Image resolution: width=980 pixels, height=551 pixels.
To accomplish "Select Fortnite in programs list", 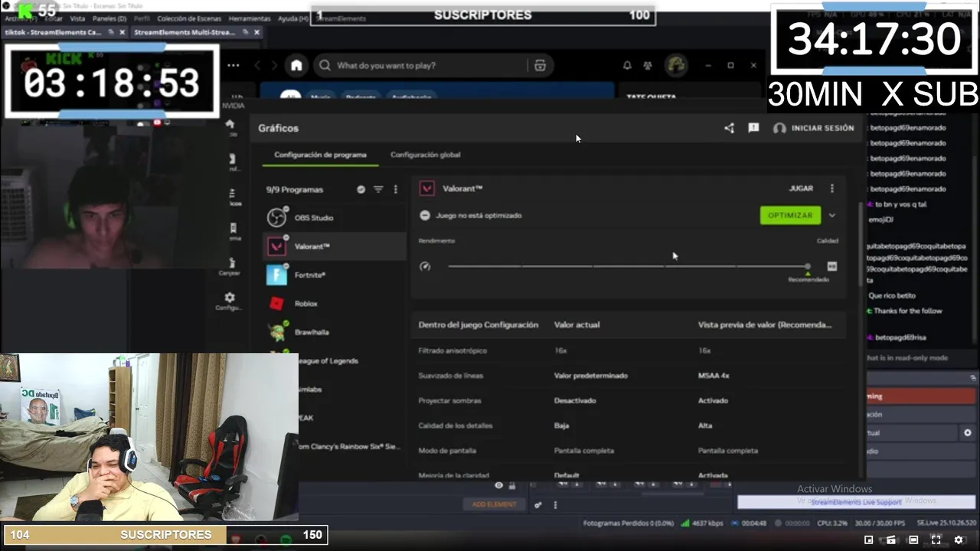I will (334, 275).
